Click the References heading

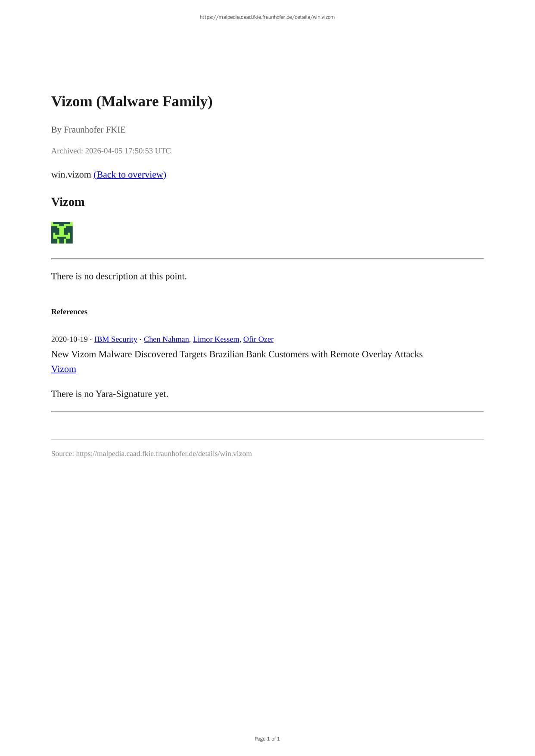click(69, 312)
